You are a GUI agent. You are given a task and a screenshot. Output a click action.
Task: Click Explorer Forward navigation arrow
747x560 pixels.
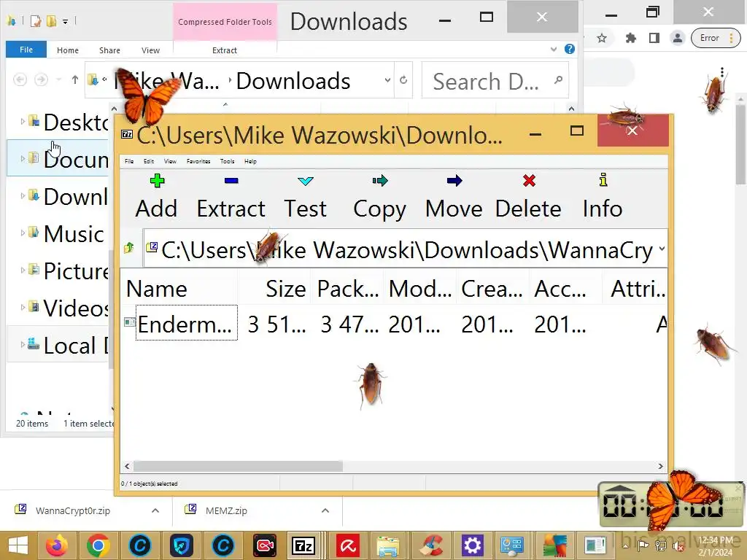42,79
